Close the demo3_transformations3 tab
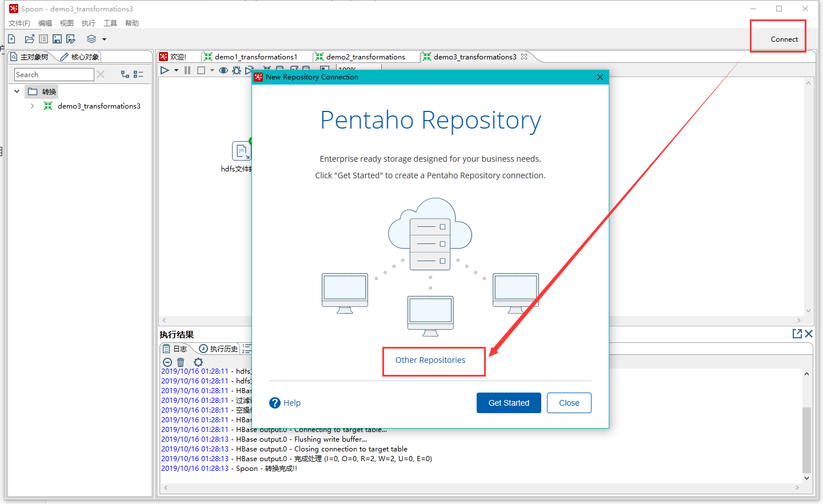Screen dimensions: 823x504 (524, 57)
